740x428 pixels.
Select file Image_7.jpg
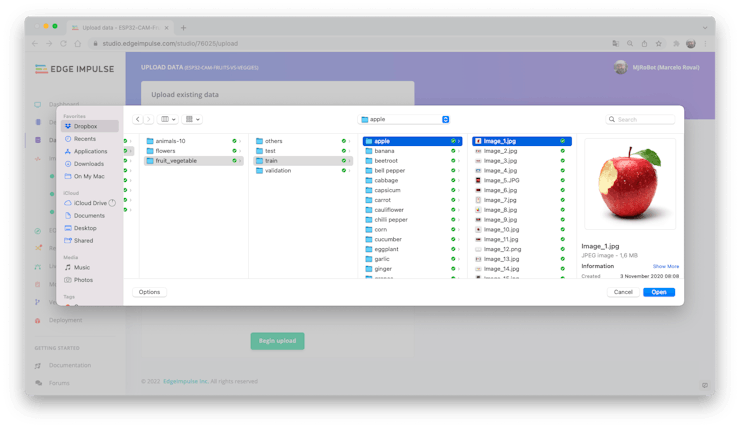[x=522, y=200]
